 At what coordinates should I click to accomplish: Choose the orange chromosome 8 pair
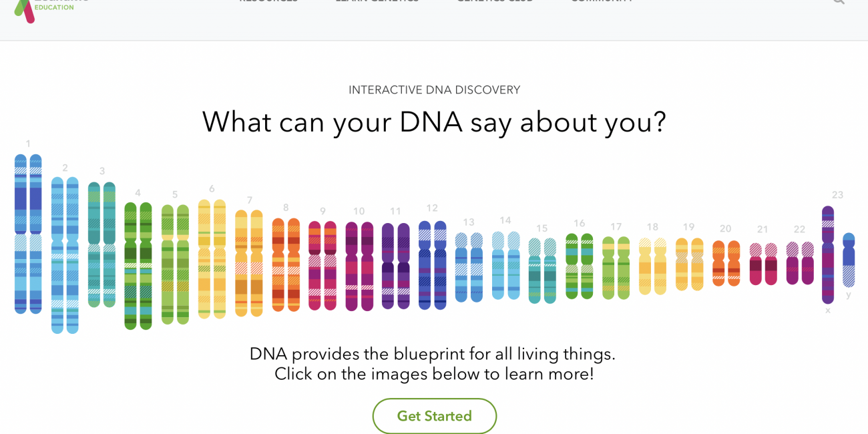tap(286, 264)
